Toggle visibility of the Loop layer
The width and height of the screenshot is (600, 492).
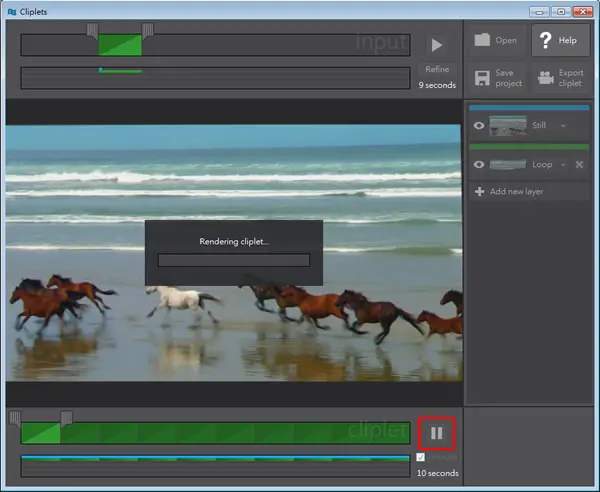point(479,165)
